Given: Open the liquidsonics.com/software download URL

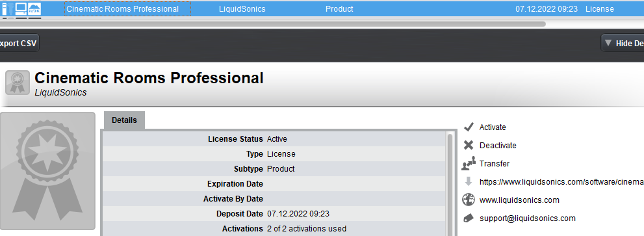Looking at the screenshot, I should (561, 182).
